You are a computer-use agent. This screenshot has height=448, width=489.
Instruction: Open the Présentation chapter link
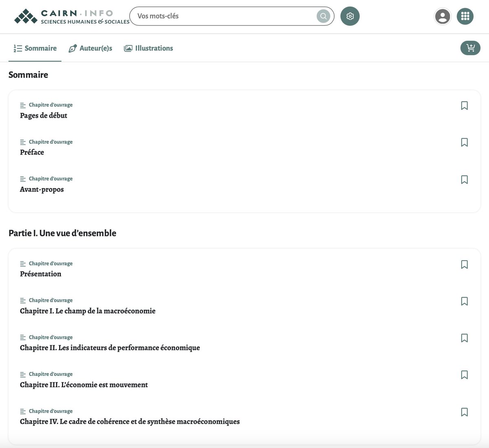tap(41, 274)
